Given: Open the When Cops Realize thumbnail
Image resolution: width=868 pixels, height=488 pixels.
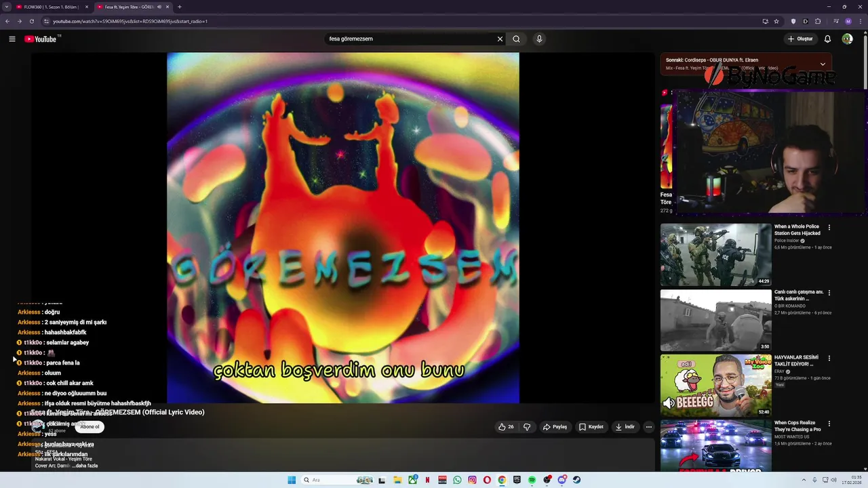Looking at the screenshot, I should 715,445.
